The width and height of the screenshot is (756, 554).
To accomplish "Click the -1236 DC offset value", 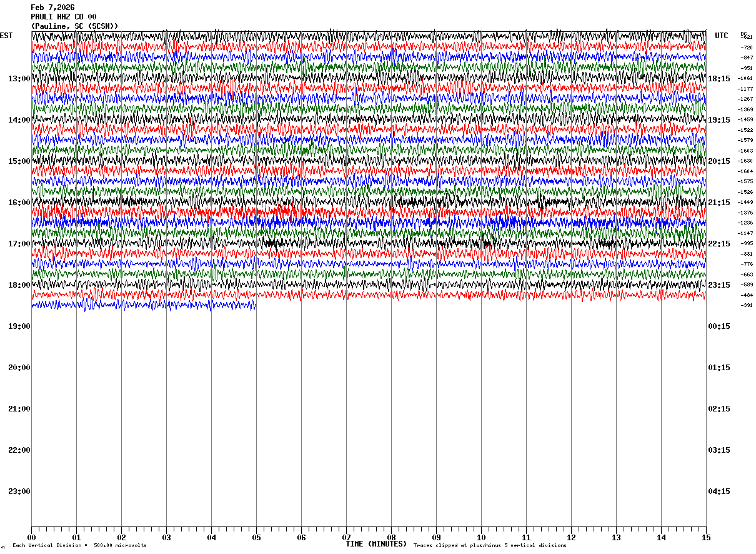I will point(746,223).
